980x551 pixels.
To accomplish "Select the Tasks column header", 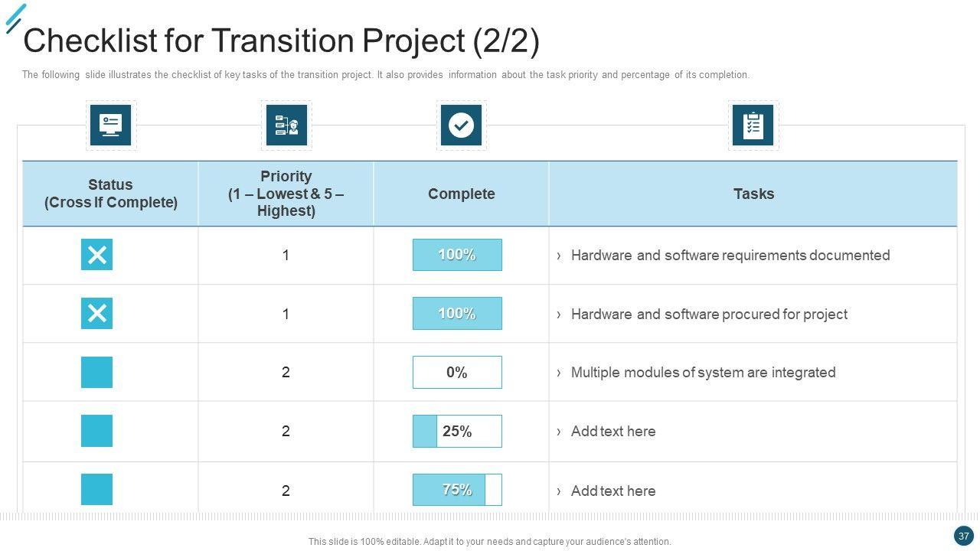I will [753, 194].
